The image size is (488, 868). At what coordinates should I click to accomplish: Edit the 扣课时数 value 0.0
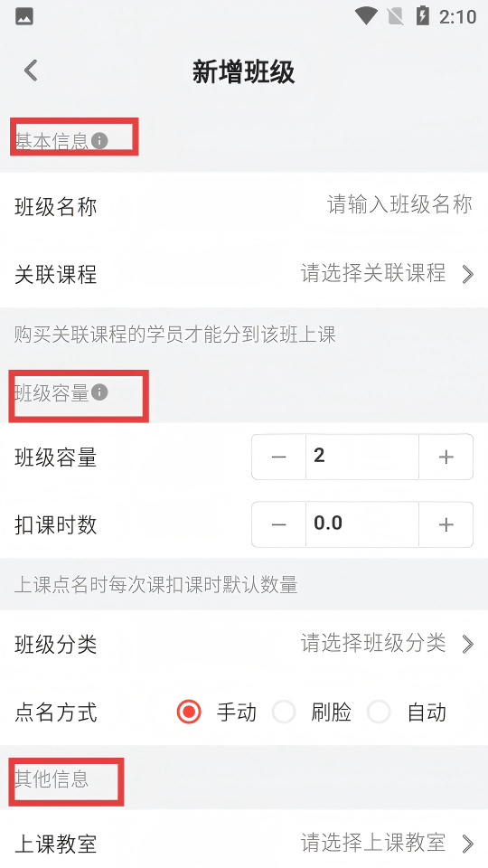pyautogui.click(x=361, y=524)
